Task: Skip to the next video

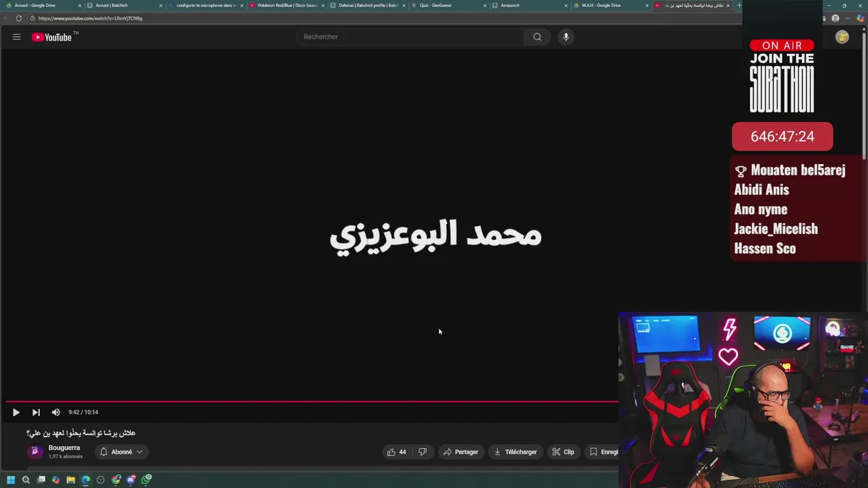Action: click(36, 412)
